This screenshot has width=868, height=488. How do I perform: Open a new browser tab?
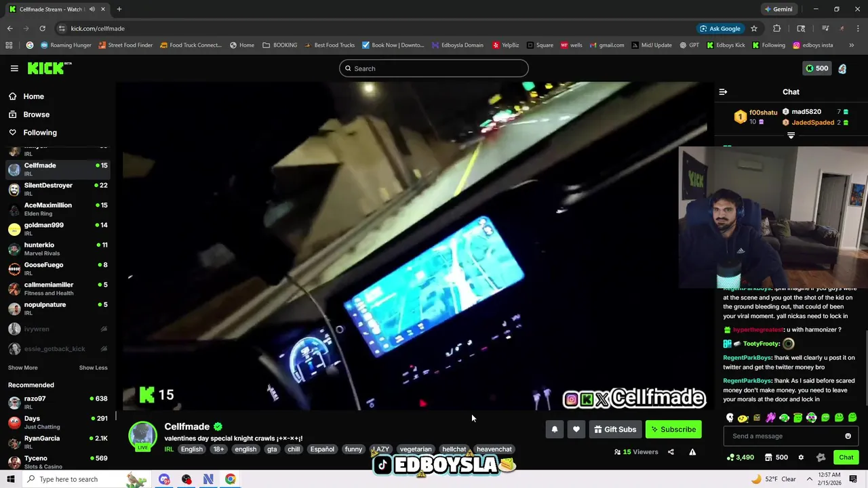119,9
